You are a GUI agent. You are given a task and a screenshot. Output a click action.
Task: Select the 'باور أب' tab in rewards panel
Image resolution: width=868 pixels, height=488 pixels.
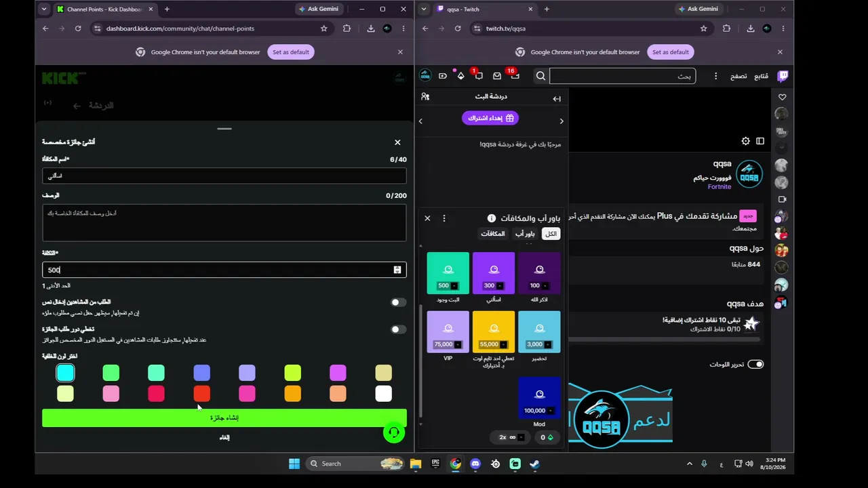[x=525, y=234]
